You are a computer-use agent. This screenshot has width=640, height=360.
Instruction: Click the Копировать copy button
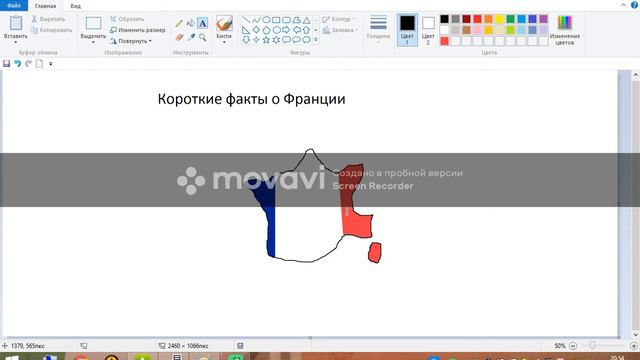51,30
